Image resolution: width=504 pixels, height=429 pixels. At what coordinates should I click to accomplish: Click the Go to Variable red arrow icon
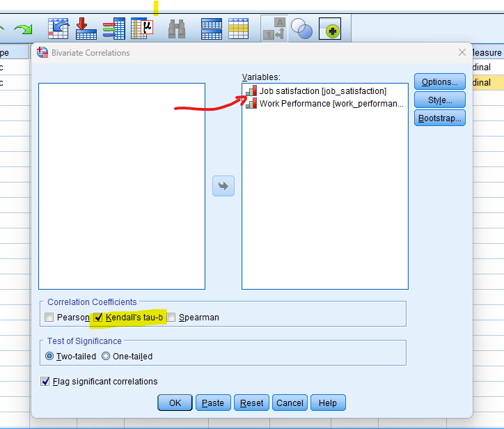pos(86,29)
